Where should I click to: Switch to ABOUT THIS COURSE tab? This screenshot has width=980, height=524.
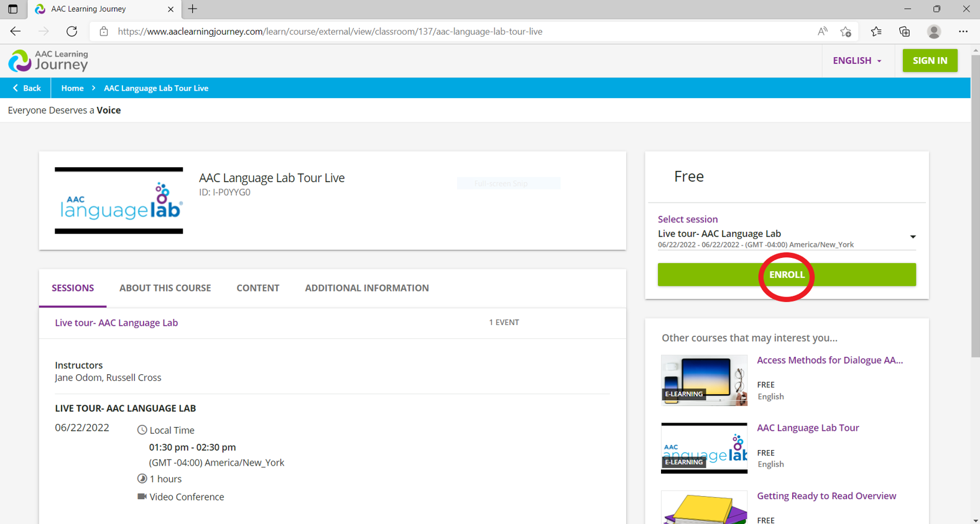point(165,288)
